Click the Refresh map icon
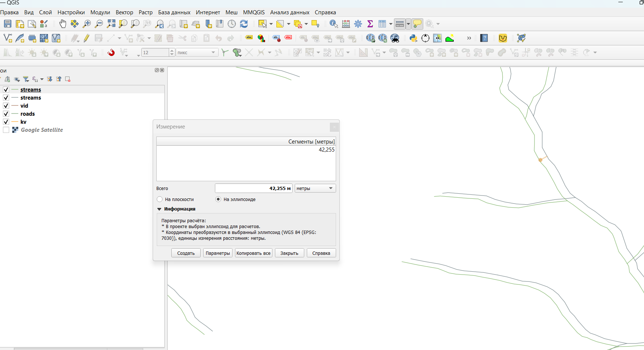The image size is (644, 350). (244, 24)
